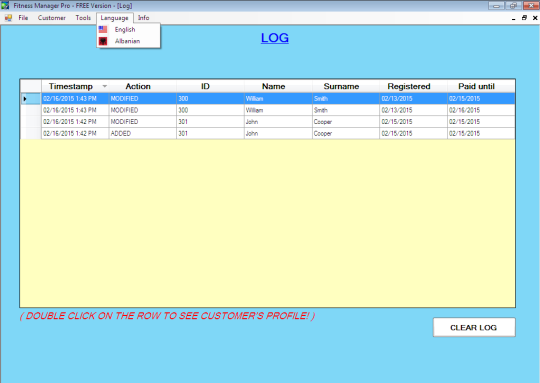This screenshot has width=540, height=383.
Task: Sort by the Timestamp column header text
Action: pos(71,86)
